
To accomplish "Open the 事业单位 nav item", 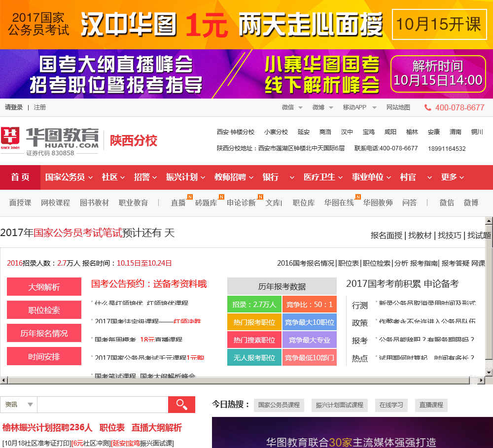I will (x=371, y=177).
